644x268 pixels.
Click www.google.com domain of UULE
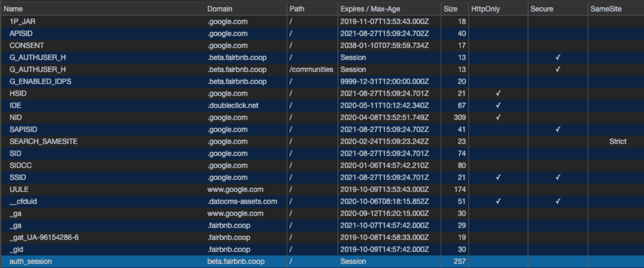coord(235,189)
